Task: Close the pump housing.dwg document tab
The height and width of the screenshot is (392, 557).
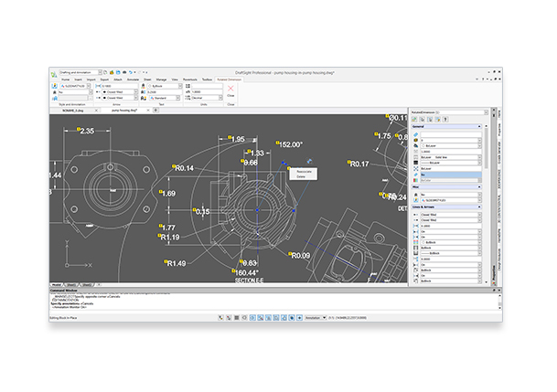Action: coord(148,111)
